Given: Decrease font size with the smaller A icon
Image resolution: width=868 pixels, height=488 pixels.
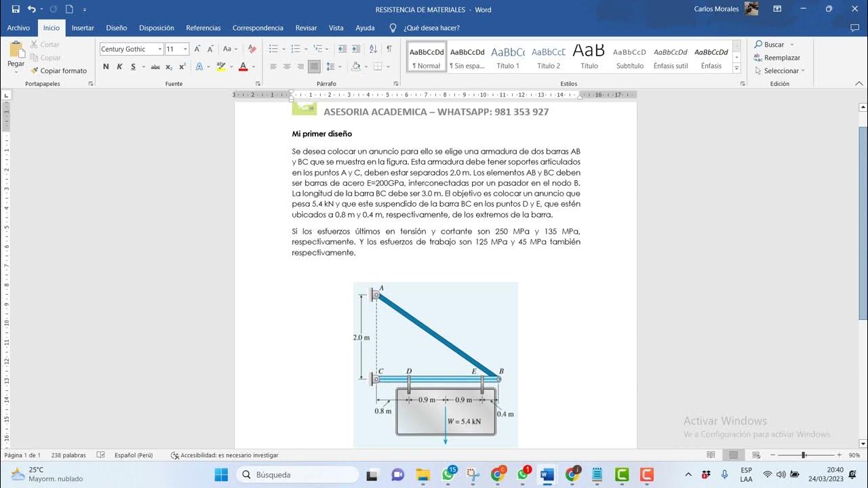Looking at the screenshot, I should coord(210,49).
